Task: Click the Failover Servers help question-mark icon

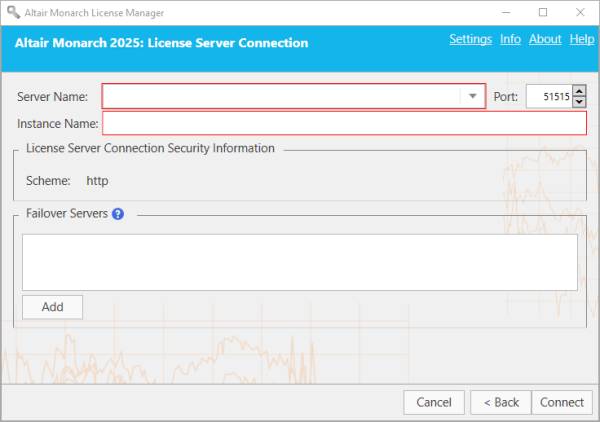Action: (118, 214)
